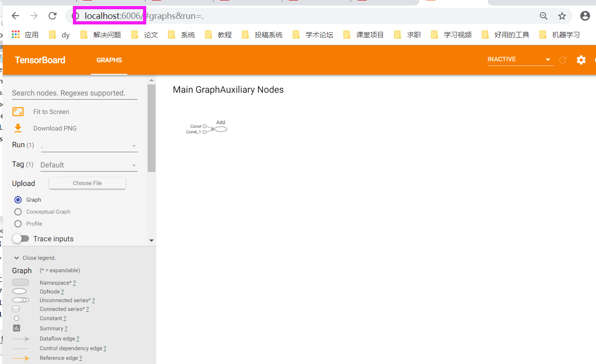Viewport: 596px width, 364px height.
Task: Open the Apps grid icon in bookmarks bar
Action: click(16, 35)
